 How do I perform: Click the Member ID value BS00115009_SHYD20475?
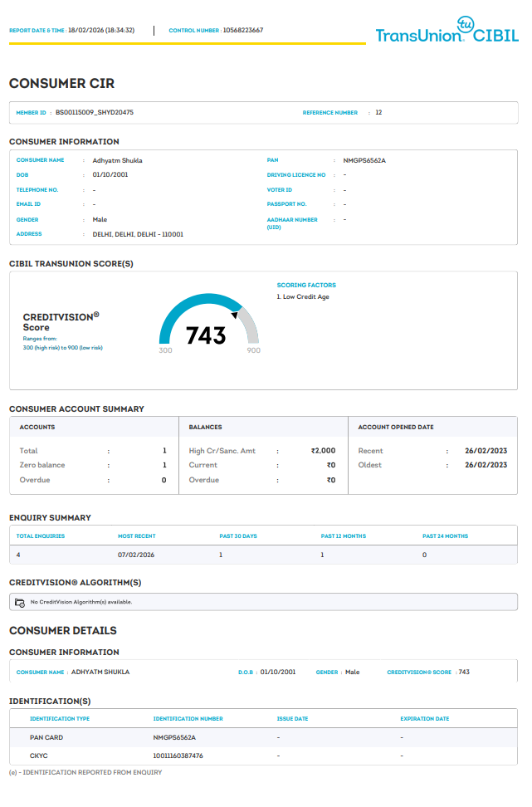[x=94, y=112]
